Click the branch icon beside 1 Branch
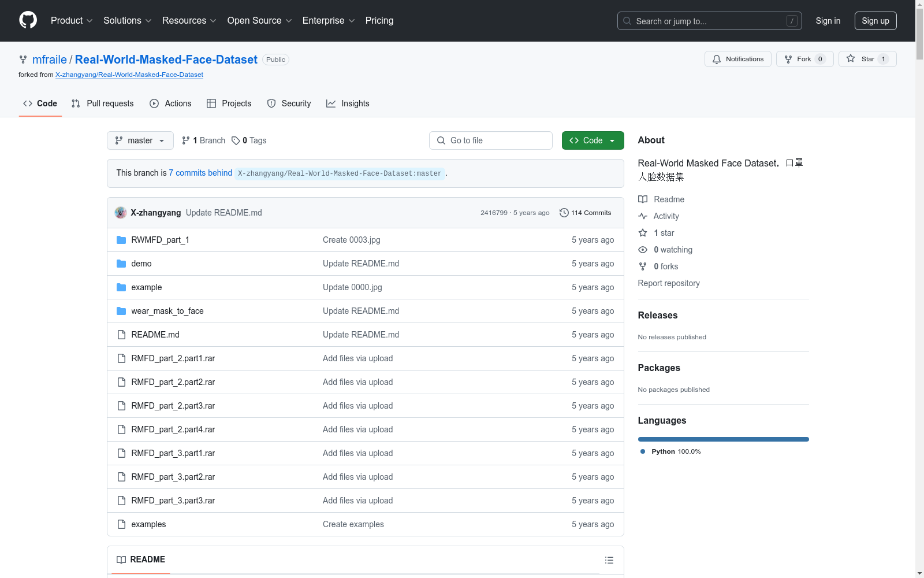This screenshot has width=924, height=578. click(186, 140)
